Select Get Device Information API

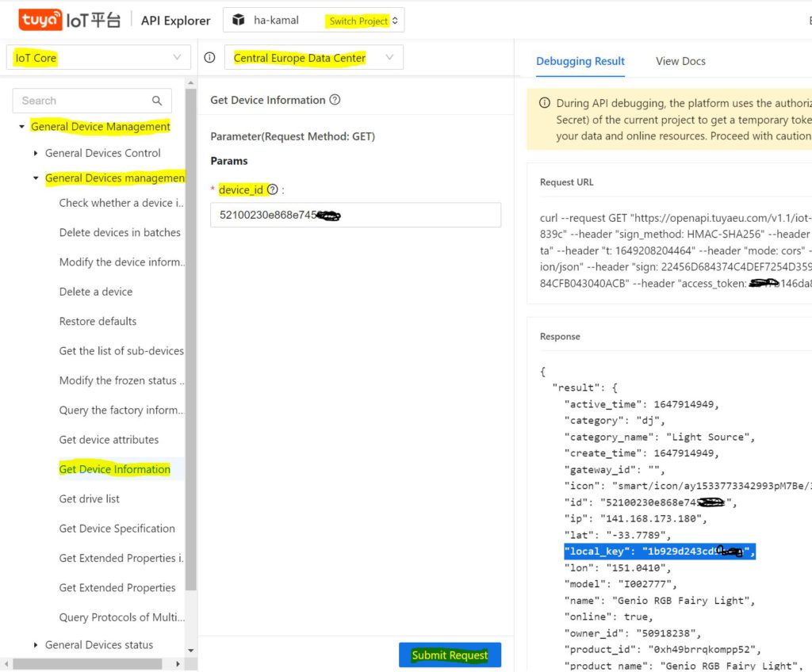click(114, 469)
